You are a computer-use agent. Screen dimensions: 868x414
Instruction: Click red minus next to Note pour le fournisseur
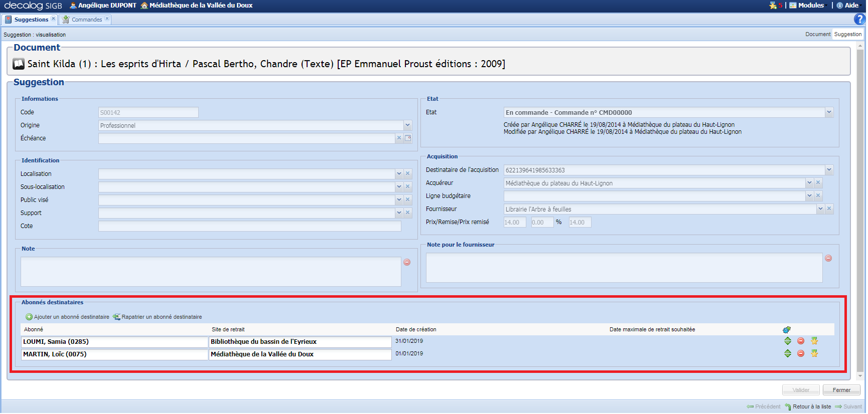(x=828, y=258)
